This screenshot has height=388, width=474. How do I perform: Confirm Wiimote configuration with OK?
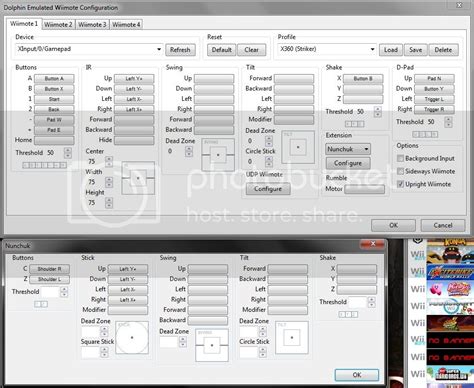(393, 225)
